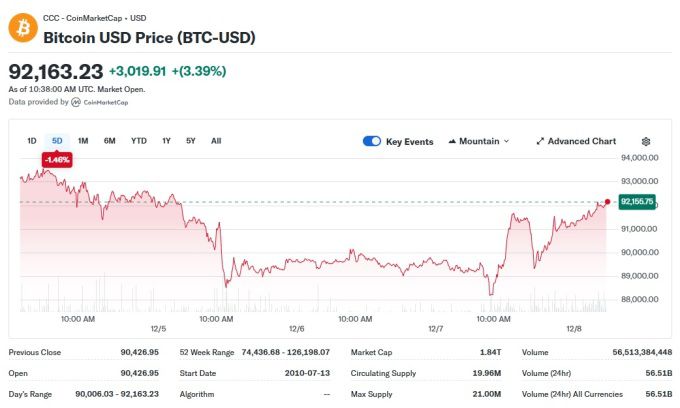680x408 pixels.
Task: Open chart settings gear icon
Action: (x=646, y=141)
